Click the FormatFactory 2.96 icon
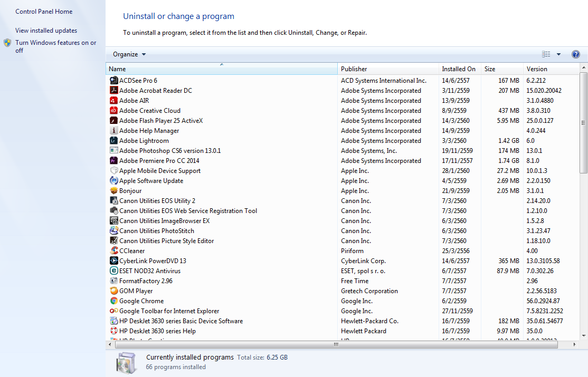Image resolution: width=588 pixels, height=377 pixels. pos(113,281)
